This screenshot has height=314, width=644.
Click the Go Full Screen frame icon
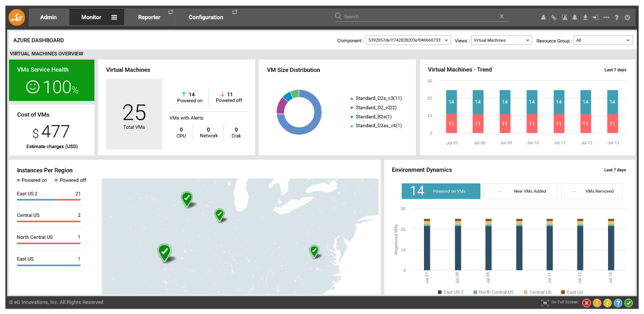point(545,303)
